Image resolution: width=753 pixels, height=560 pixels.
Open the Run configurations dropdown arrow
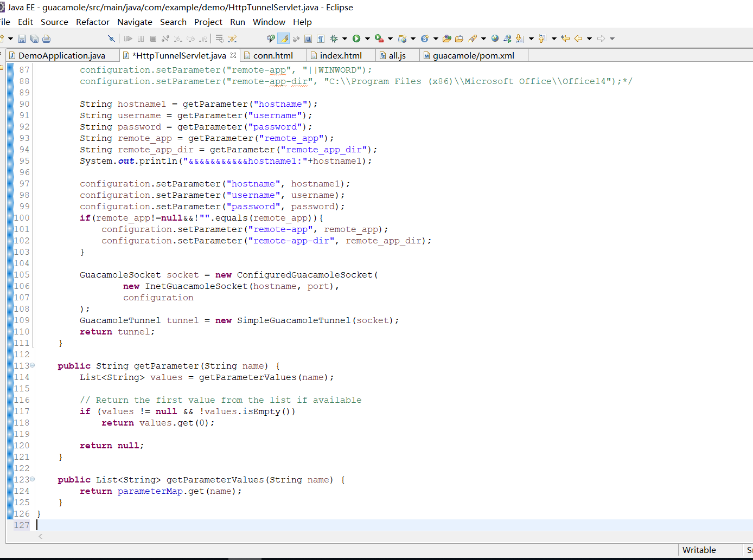click(367, 38)
